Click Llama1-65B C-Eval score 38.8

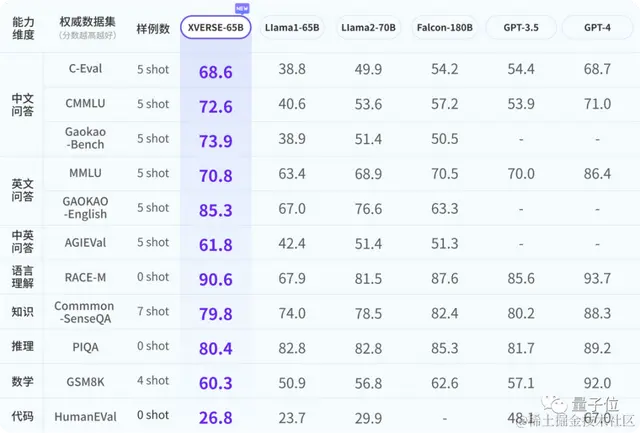coord(292,69)
